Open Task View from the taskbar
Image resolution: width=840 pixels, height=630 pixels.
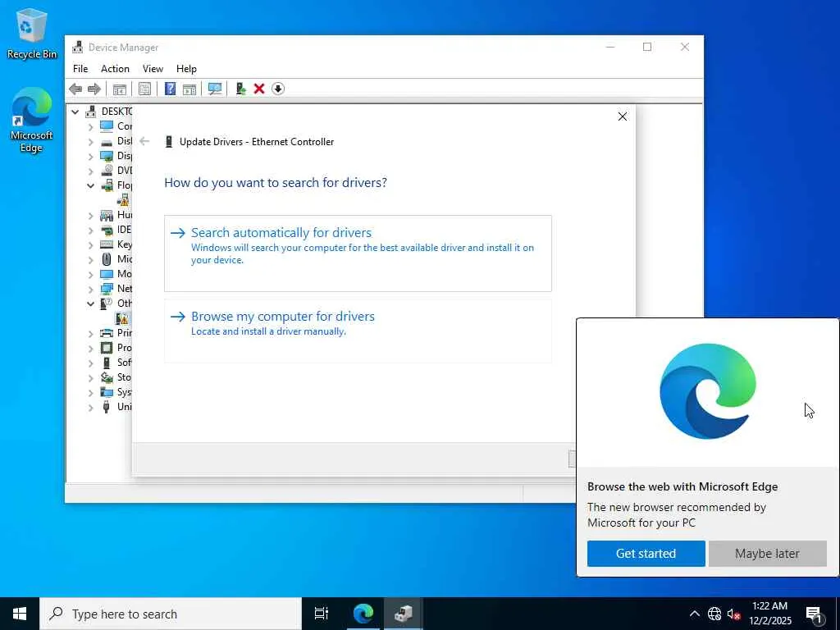(x=322, y=614)
